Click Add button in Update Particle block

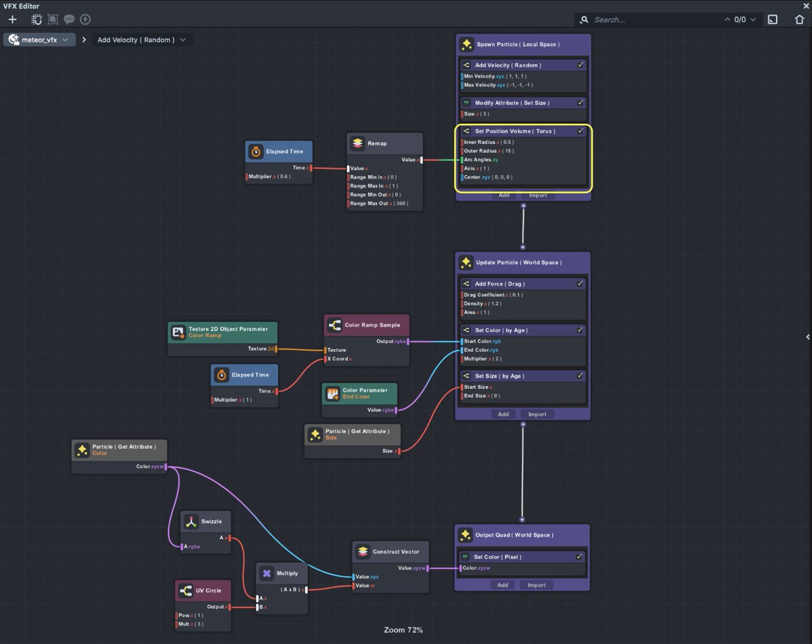tap(503, 414)
